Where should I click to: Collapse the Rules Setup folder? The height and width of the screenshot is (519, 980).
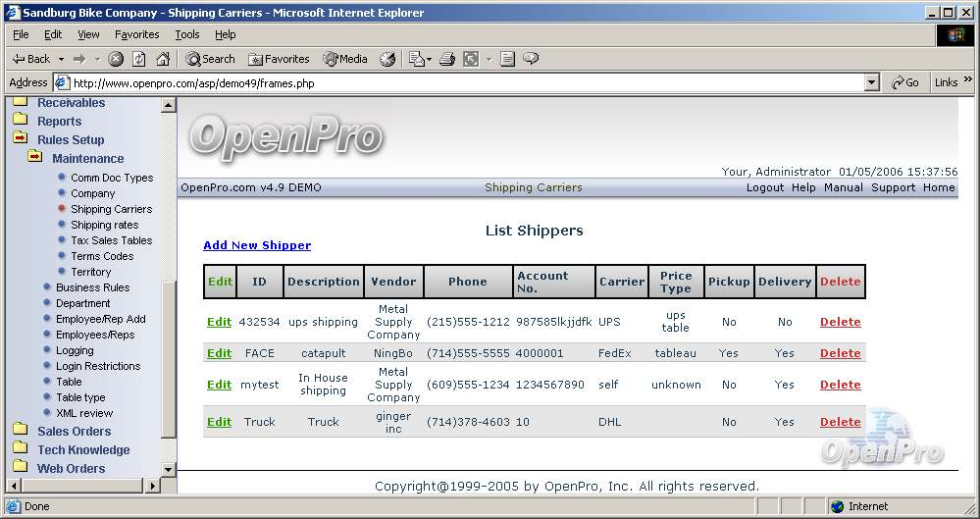coord(20,139)
